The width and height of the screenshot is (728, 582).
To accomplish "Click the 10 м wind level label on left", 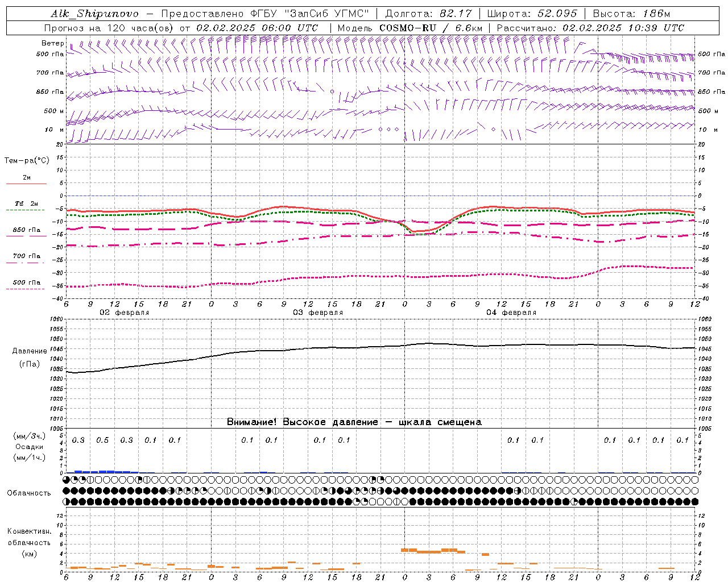I will click(x=54, y=130).
